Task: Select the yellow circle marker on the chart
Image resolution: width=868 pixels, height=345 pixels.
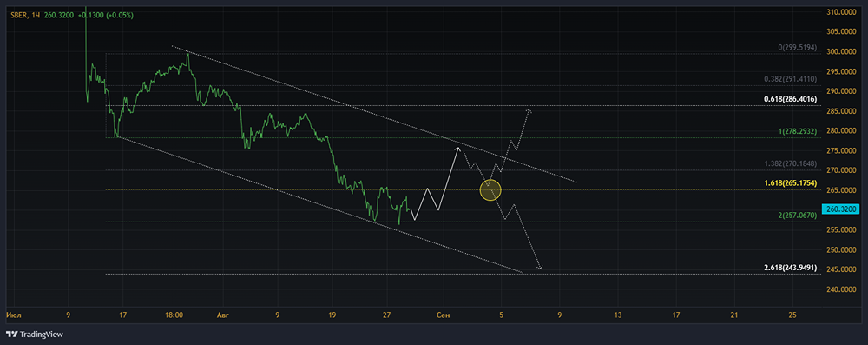Action: [490, 191]
